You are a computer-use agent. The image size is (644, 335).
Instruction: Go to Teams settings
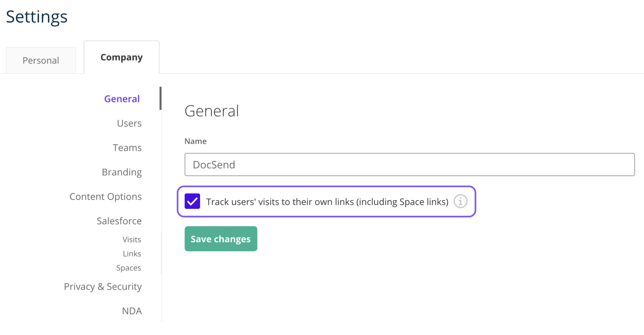tap(127, 148)
